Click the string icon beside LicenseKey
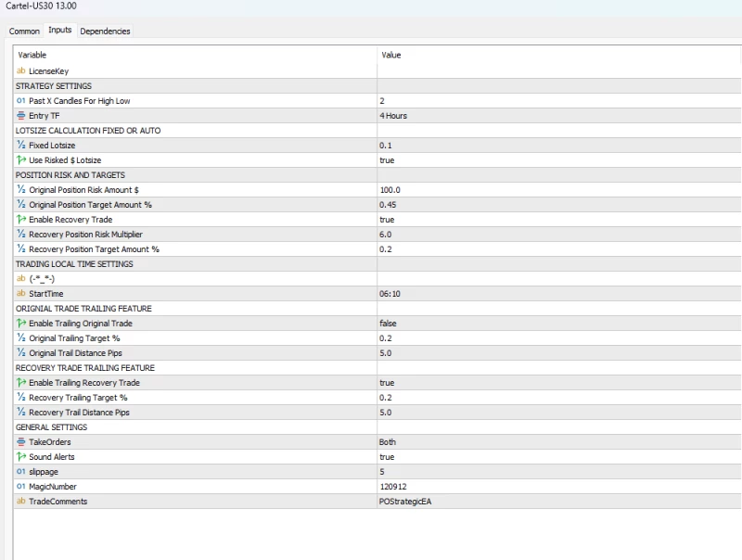The width and height of the screenshot is (742, 560). point(21,71)
